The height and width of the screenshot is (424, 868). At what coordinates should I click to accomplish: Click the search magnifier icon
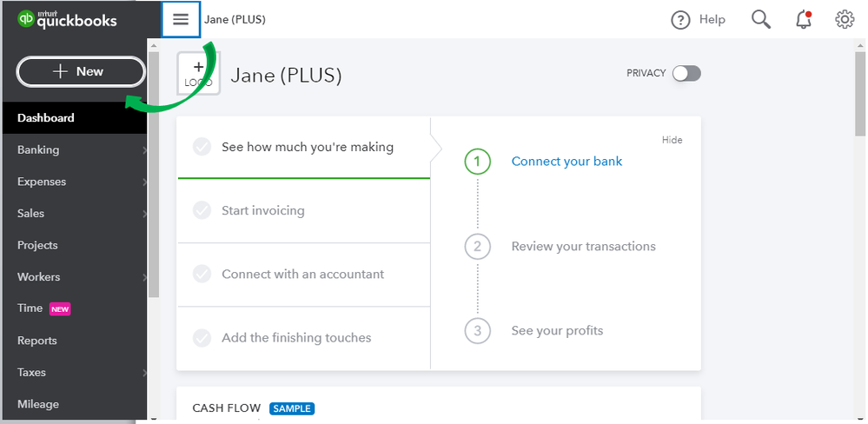pyautogui.click(x=761, y=19)
